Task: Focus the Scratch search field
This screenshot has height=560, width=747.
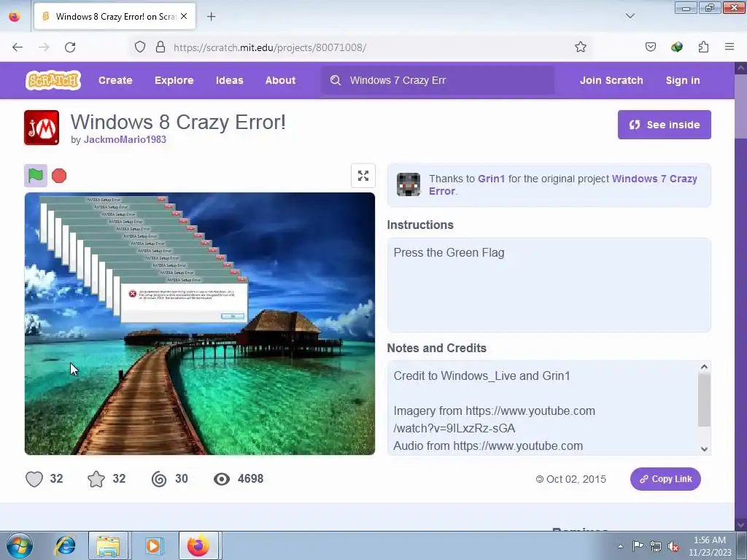Action: tap(438, 80)
